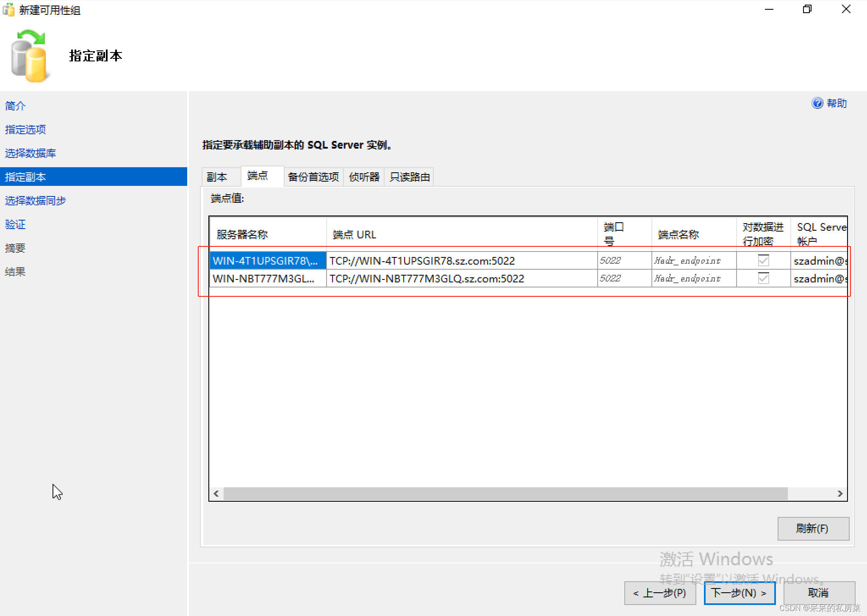Click the 端点名称 column header
This screenshot has width=867, height=616.
(694, 234)
